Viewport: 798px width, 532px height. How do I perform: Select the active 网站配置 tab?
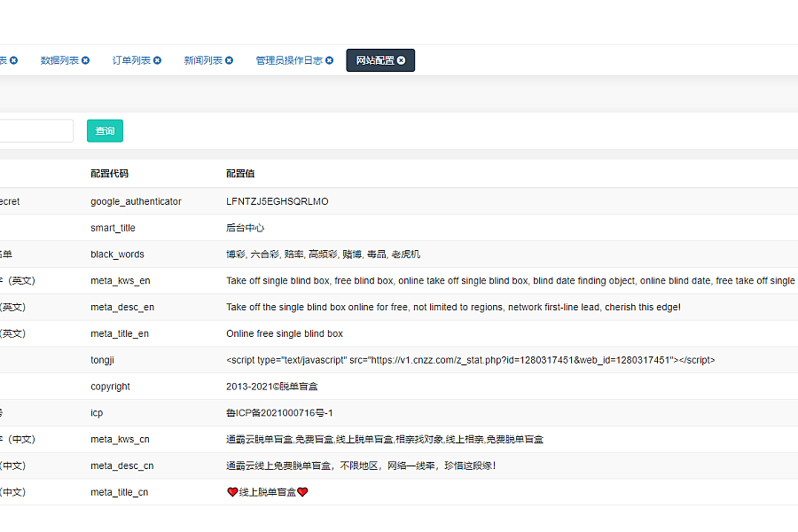pos(380,60)
